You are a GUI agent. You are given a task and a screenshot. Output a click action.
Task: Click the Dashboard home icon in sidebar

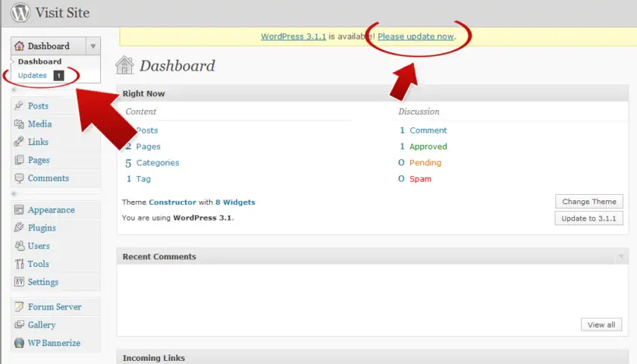(19, 46)
